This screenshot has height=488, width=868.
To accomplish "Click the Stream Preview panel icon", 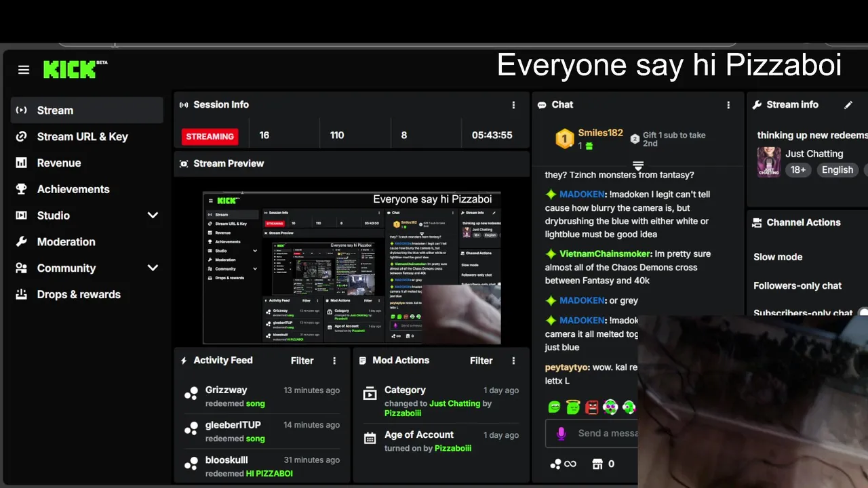I will (x=184, y=164).
